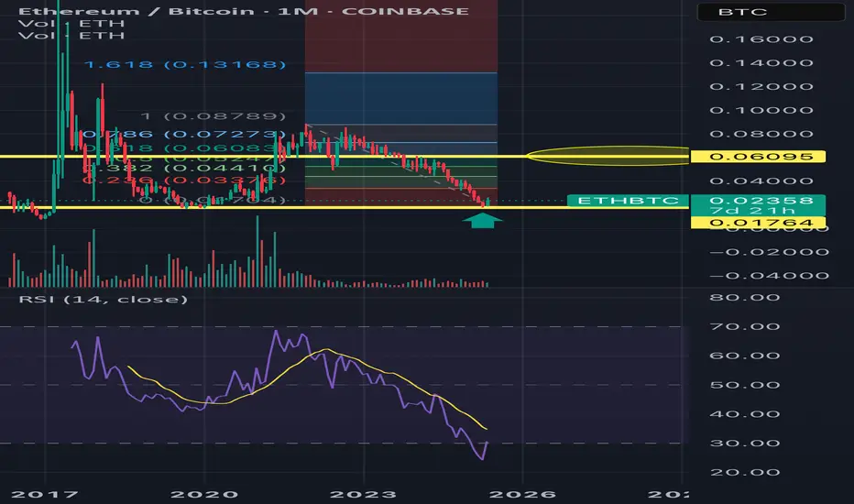
Task: Click the 2020 time axis label
Action: click(204, 494)
